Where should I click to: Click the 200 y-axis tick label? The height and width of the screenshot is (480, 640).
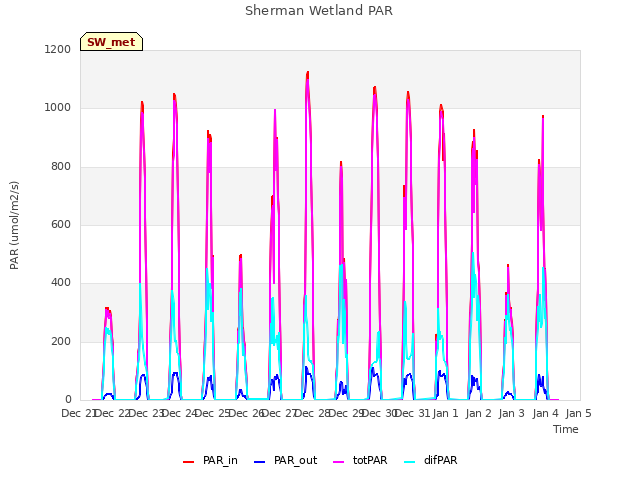pos(61,342)
